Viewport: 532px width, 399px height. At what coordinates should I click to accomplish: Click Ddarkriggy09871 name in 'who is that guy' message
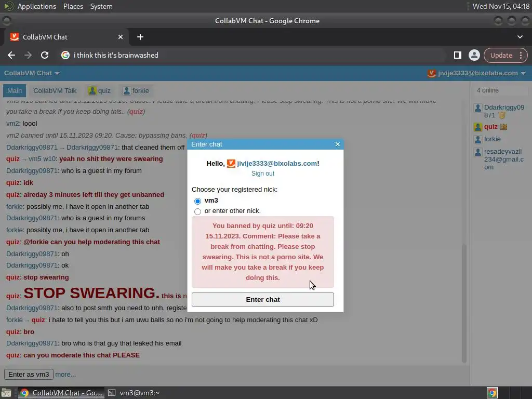tap(32, 343)
